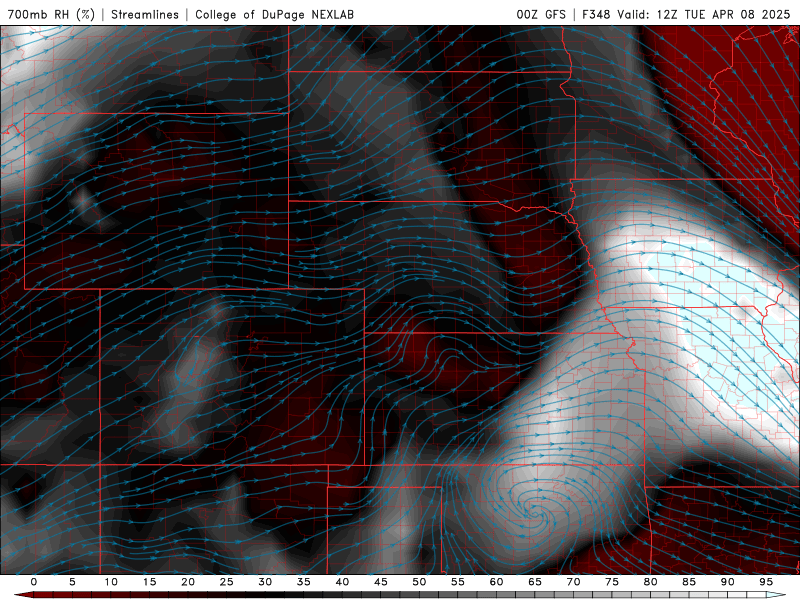The width and height of the screenshot is (800, 600).
Task: Click the 95 label on the RH scale
Action: click(x=766, y=582)
